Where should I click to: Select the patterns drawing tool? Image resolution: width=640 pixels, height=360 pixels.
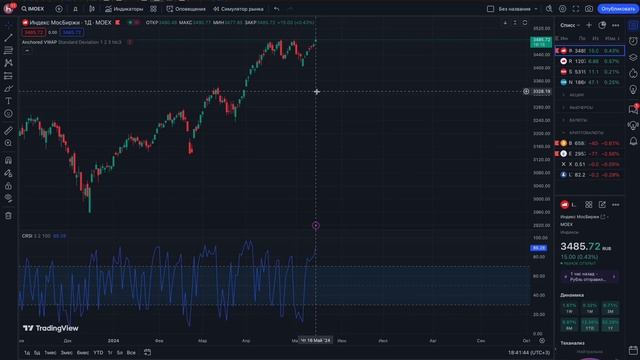point(8,63)
